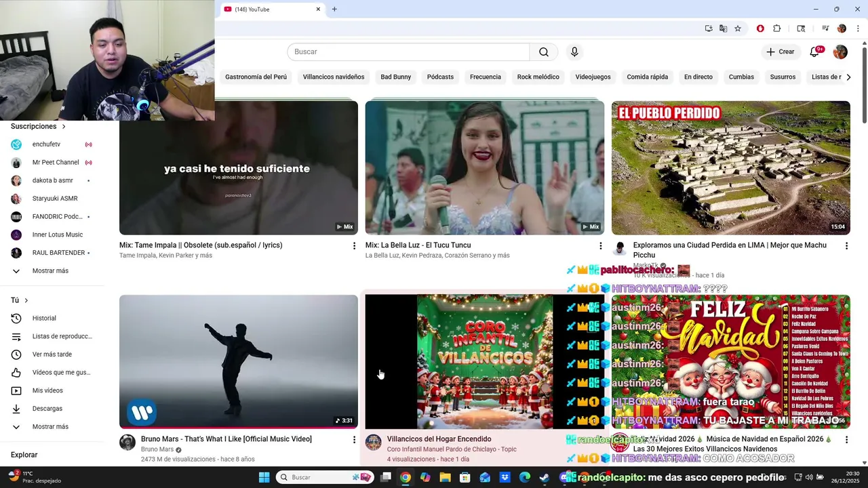Open Coro Infantil channel avatar
The width and height of the screenshot is (868, 488).
click(374, 443)
